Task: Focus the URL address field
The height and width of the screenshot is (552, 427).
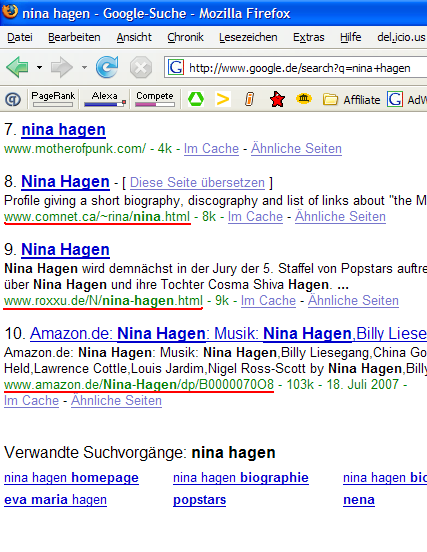Action: [300, 68]
